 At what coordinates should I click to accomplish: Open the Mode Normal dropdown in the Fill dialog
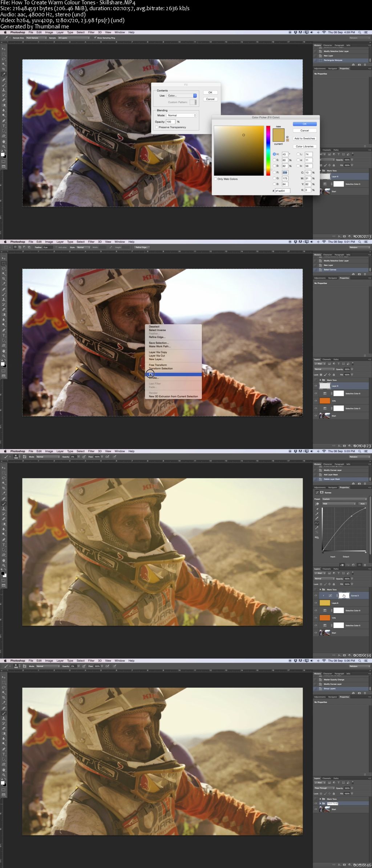pos(182,115)
